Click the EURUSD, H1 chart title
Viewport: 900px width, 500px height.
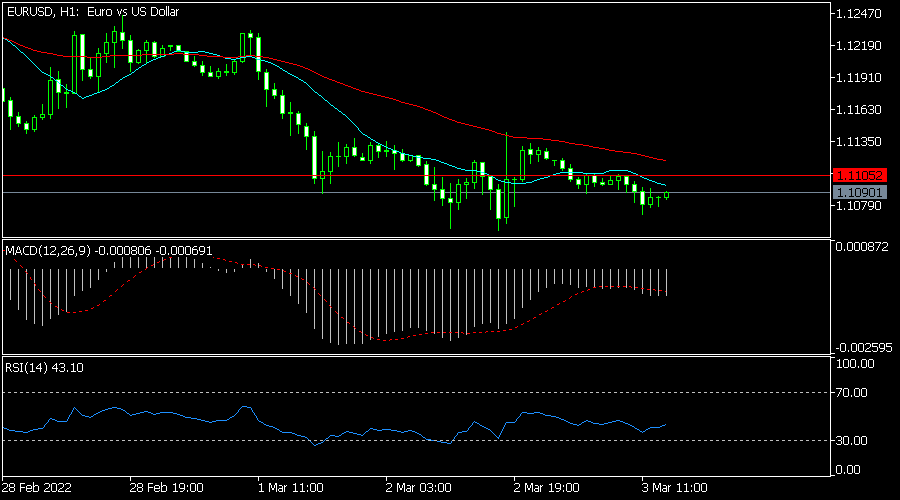point(93,11)
